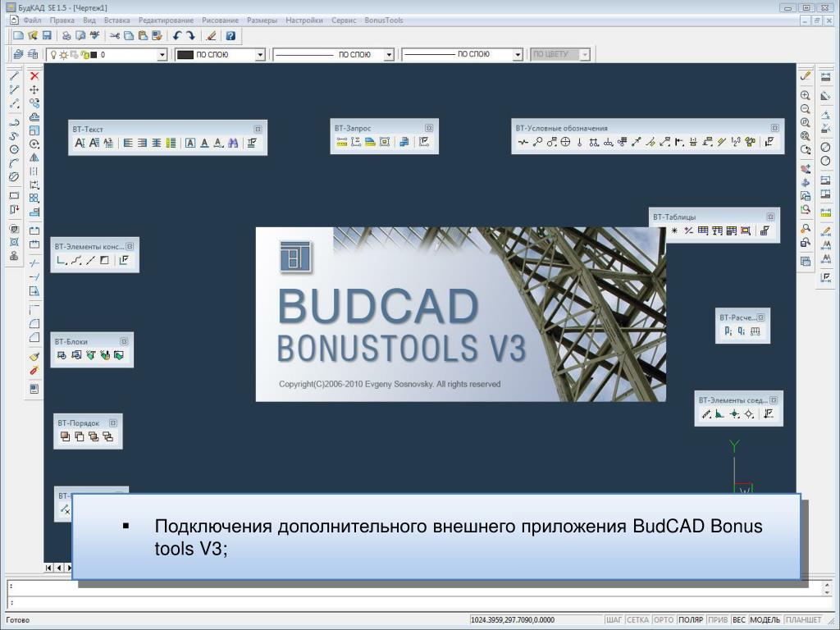
Task: Click first icon in BT-Расче toolbar
Action: pyautogui.click(x=728, y=331)
